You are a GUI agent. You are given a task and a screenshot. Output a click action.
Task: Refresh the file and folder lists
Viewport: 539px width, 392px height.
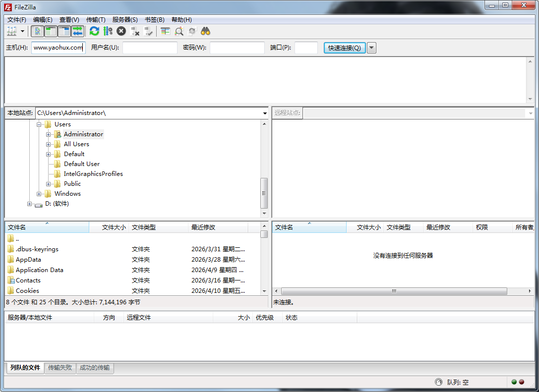(x=94, y=31)
